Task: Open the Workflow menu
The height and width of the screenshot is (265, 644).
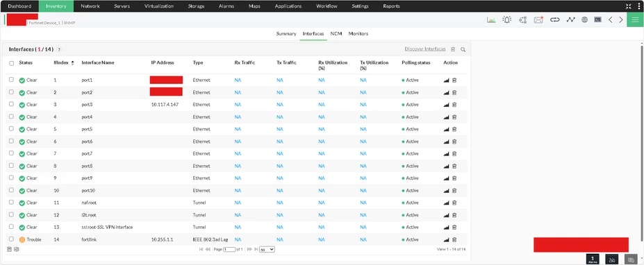Action: coord(327,6)
